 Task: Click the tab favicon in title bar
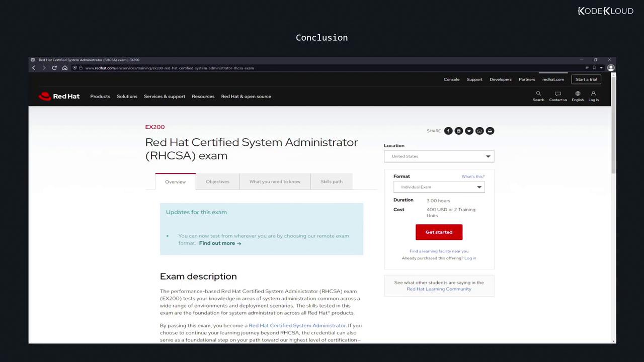(x=33, y=60)
